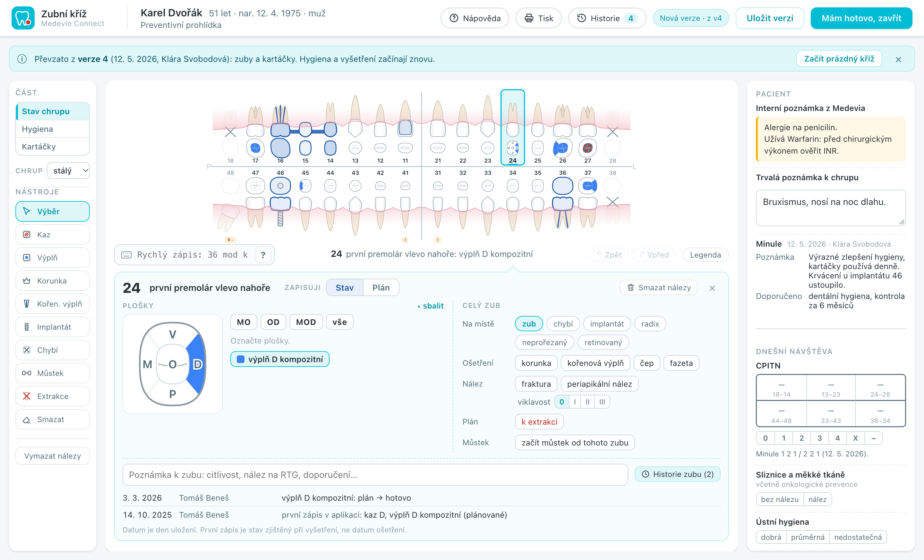Select the Kaz tool

coord(53,235)
